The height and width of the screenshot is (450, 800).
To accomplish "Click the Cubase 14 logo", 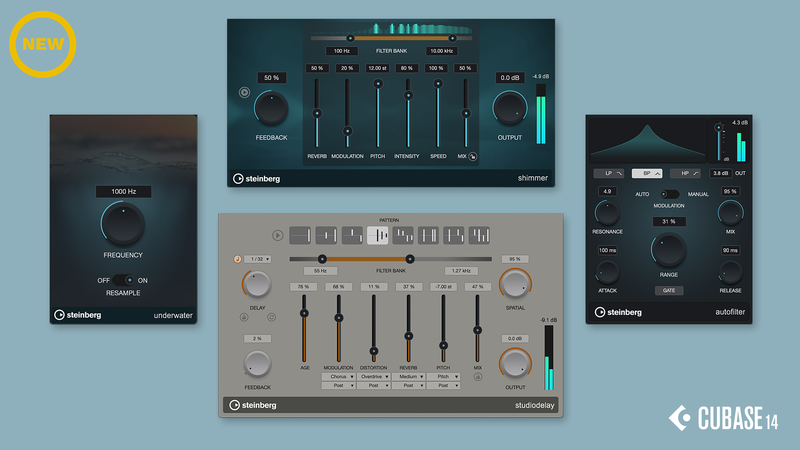I will (723, 418).
